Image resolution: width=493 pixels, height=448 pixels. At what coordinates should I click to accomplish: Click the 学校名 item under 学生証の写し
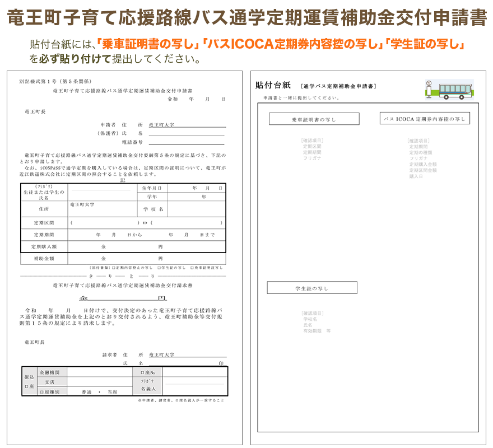(x=310, y=319)
